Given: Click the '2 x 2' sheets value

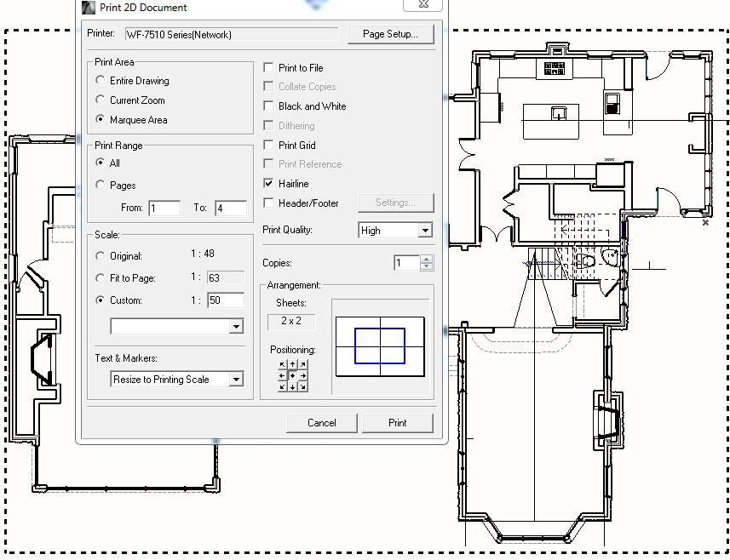Looking at the screenshot, I should [x=291, y=321].
